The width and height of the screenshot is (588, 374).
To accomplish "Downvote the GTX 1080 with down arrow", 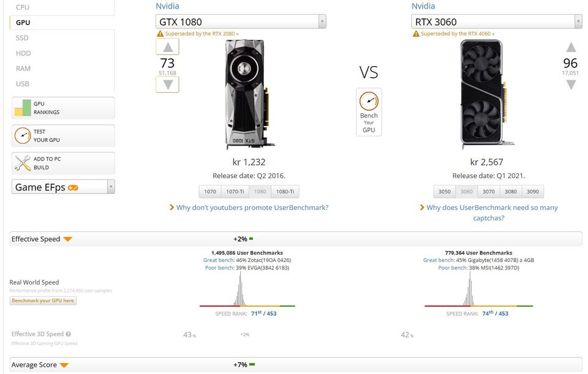I will coord(167,84).
